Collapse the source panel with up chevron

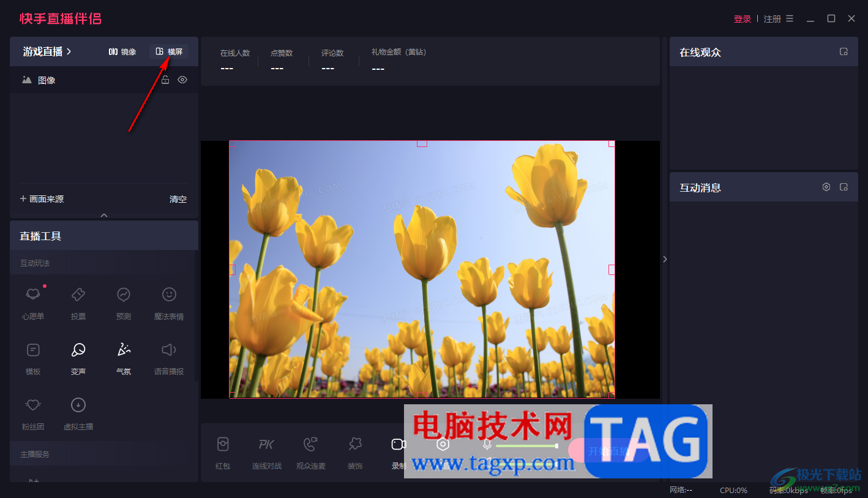(104, 215)
